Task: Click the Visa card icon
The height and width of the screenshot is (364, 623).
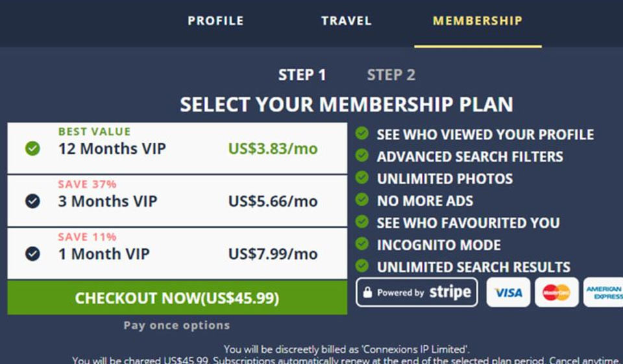Action: tap(508, 293)
